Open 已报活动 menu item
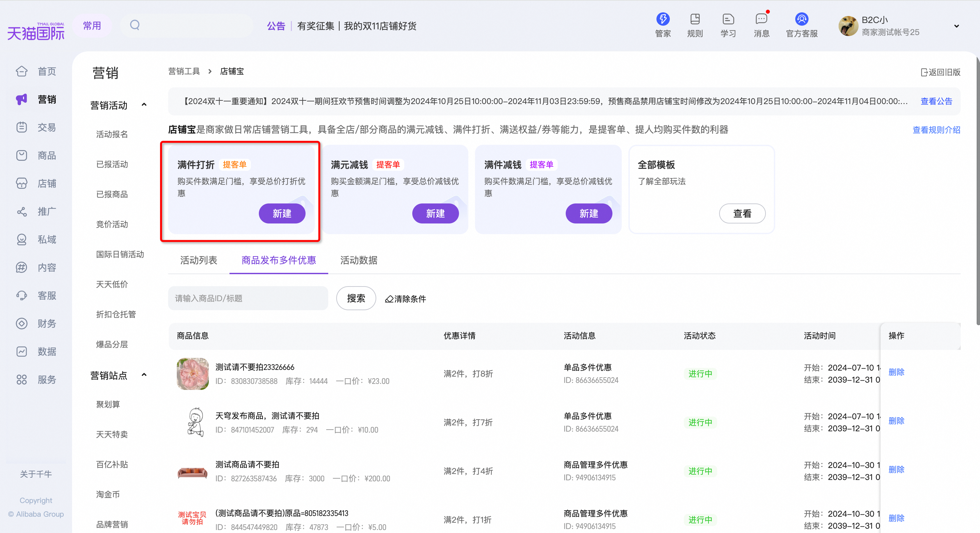Screen dimensions: 980x533 (112, 164)
